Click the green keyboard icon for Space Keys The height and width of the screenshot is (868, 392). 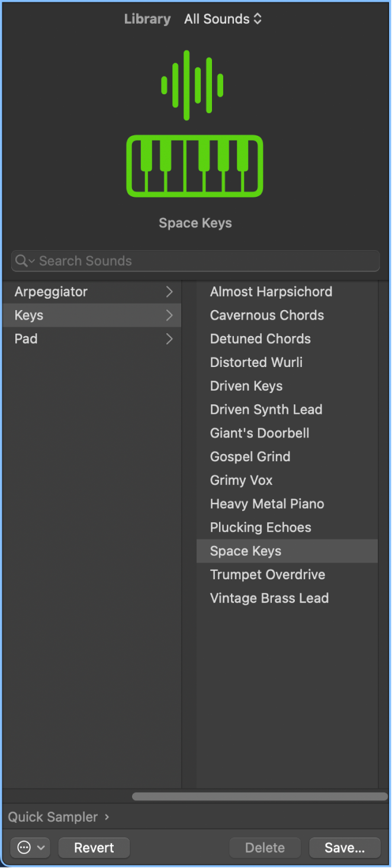[195, 166]
